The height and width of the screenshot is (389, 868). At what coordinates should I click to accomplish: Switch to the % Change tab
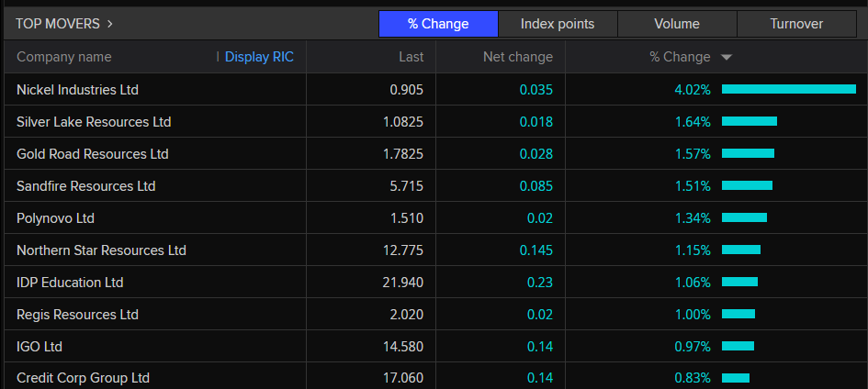point(438,24)
